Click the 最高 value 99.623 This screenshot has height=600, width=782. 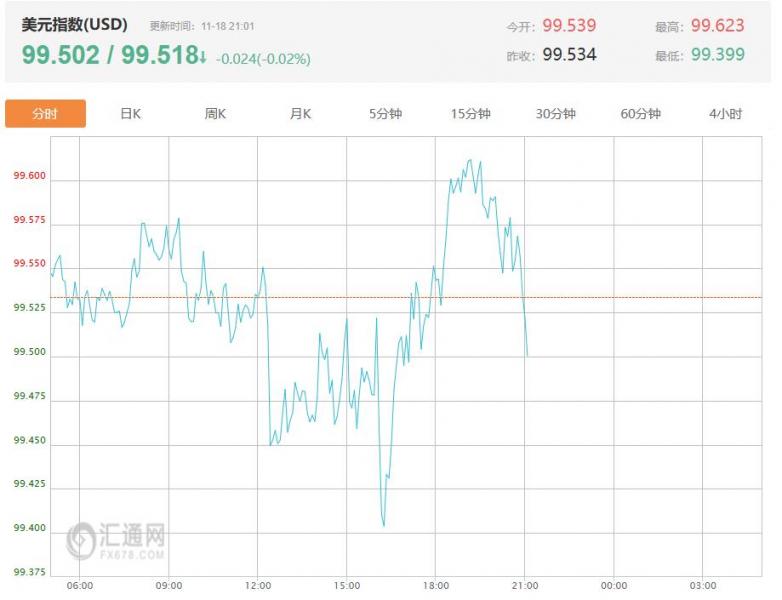pyautogui.click(x=717, y=25)
